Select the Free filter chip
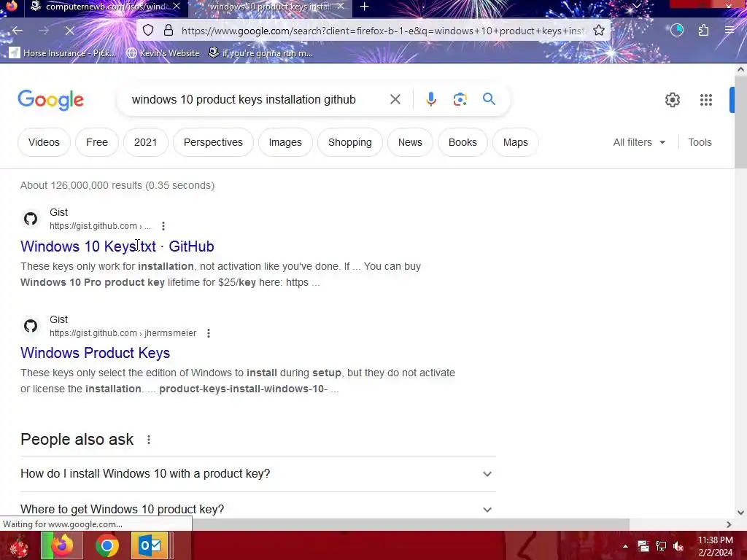This screenshot has width=747, height=560. [x=97, y=142]
